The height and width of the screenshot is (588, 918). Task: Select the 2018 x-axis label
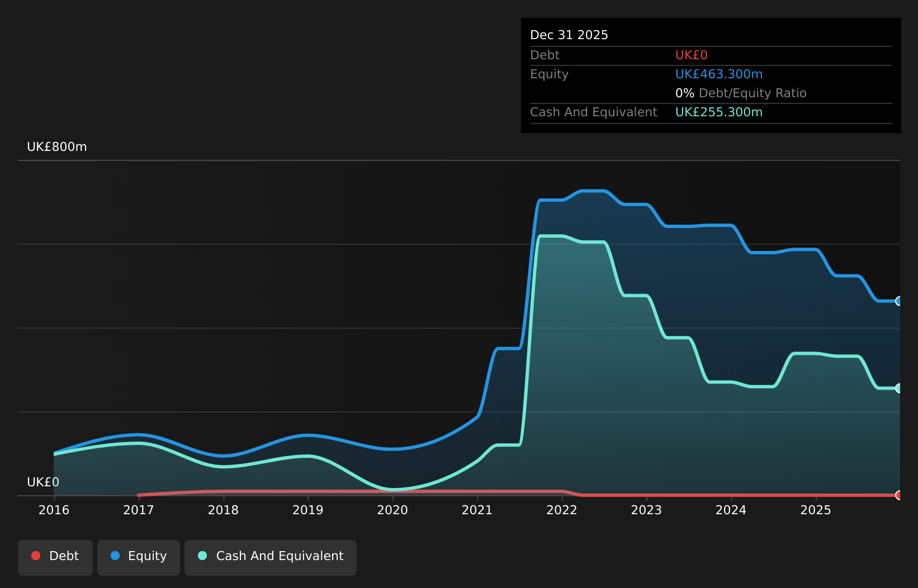(224, 510)
